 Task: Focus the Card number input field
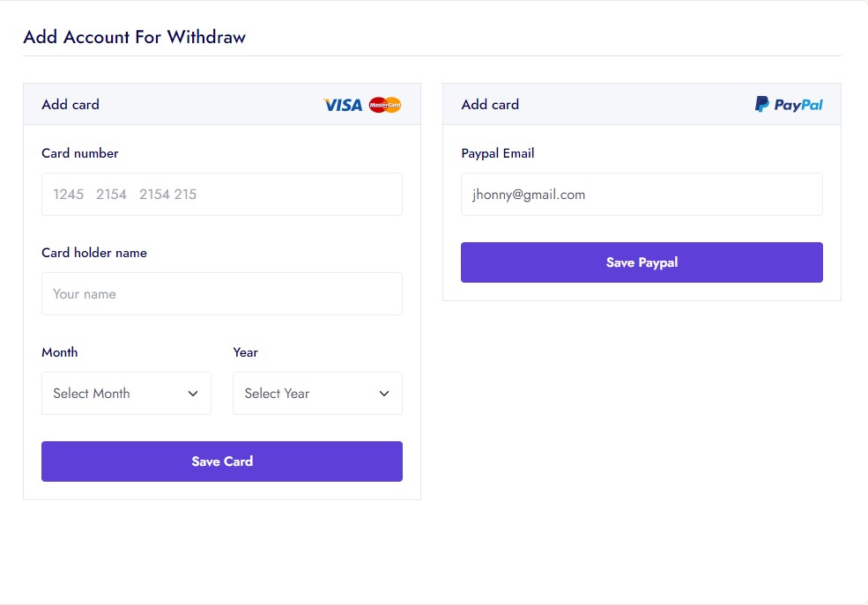[x=222, y=195]
